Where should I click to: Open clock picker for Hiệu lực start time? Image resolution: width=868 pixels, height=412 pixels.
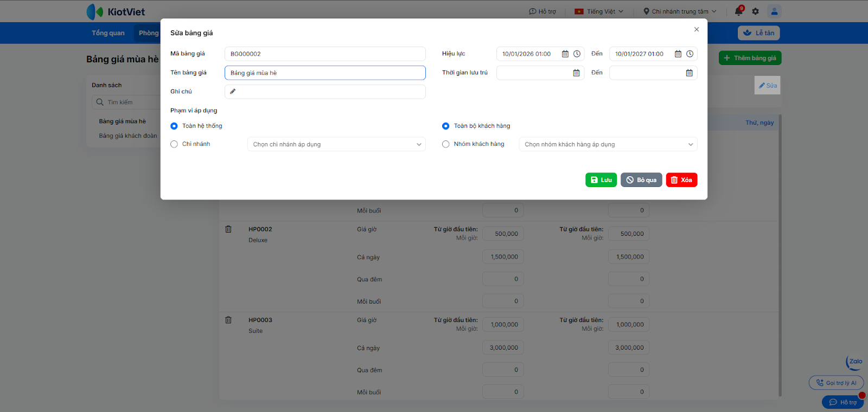click(x=577, y=54)
